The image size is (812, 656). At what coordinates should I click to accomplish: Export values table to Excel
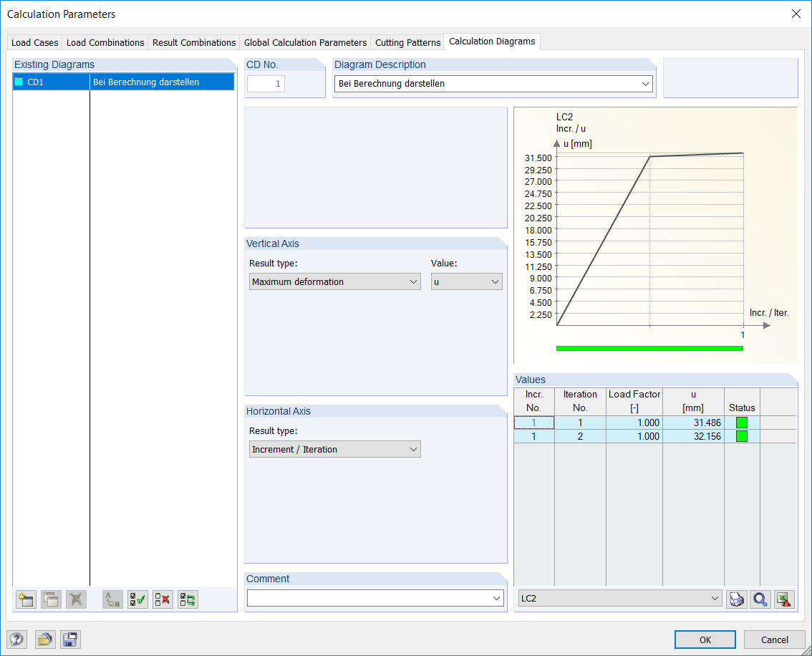point(785,599)
